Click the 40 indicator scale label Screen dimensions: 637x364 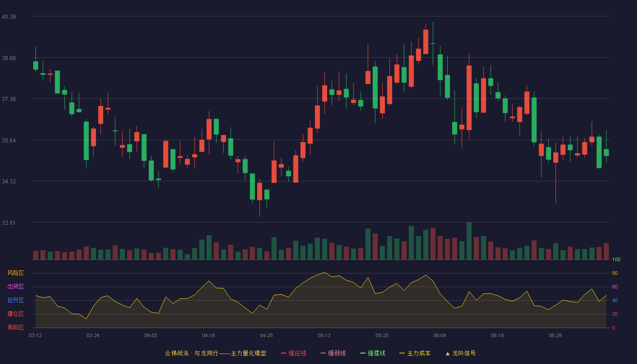[615, 300]
